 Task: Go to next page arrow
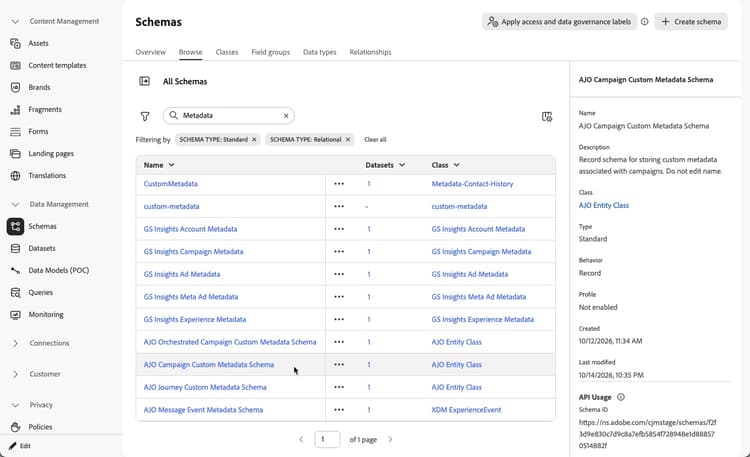[x=390, y=439]
